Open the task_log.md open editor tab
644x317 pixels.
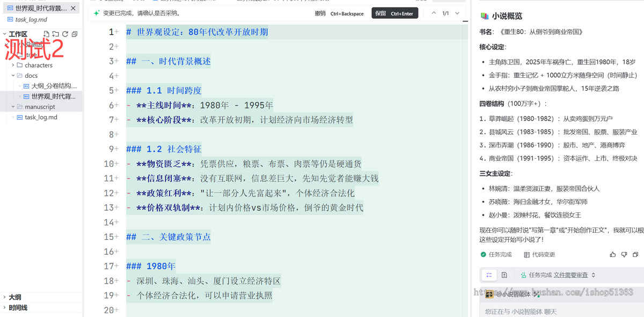point(31,19)
